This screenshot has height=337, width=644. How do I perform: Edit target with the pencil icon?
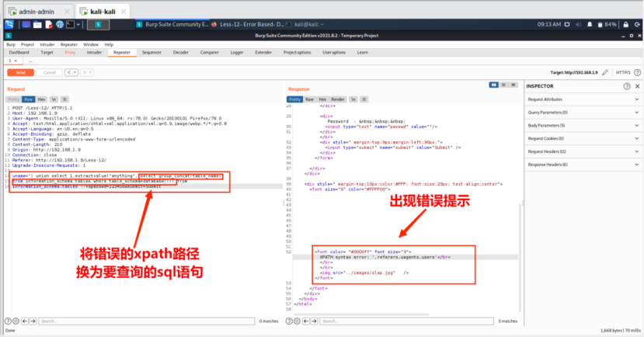605,73
